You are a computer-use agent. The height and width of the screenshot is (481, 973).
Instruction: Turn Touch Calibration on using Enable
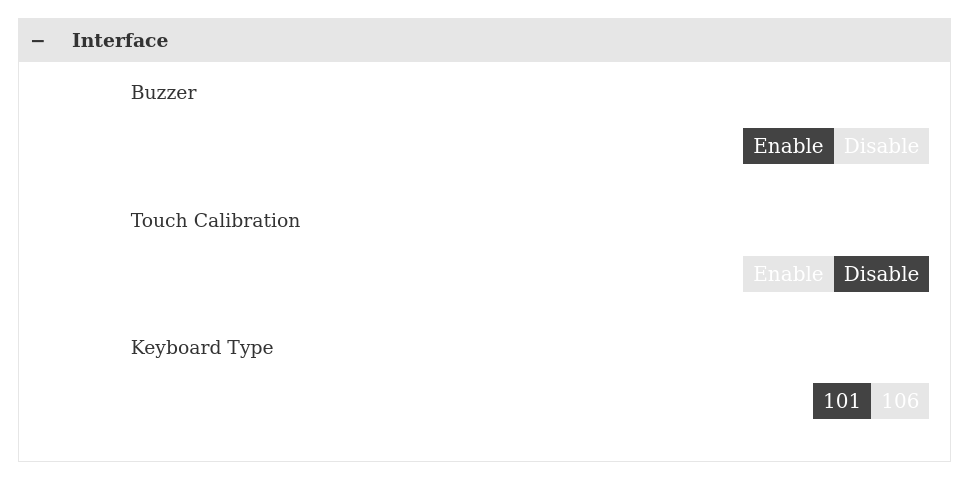(x=788, y=274)
